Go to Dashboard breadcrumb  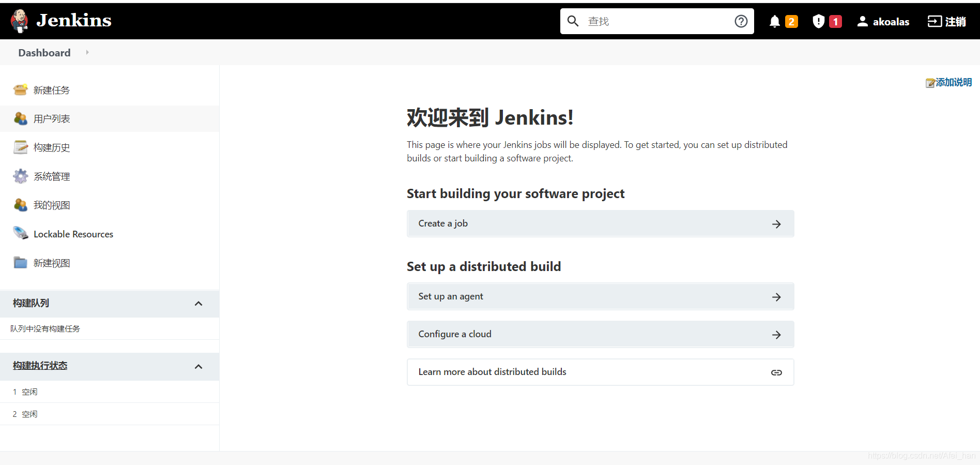click(x=44, y=53)
